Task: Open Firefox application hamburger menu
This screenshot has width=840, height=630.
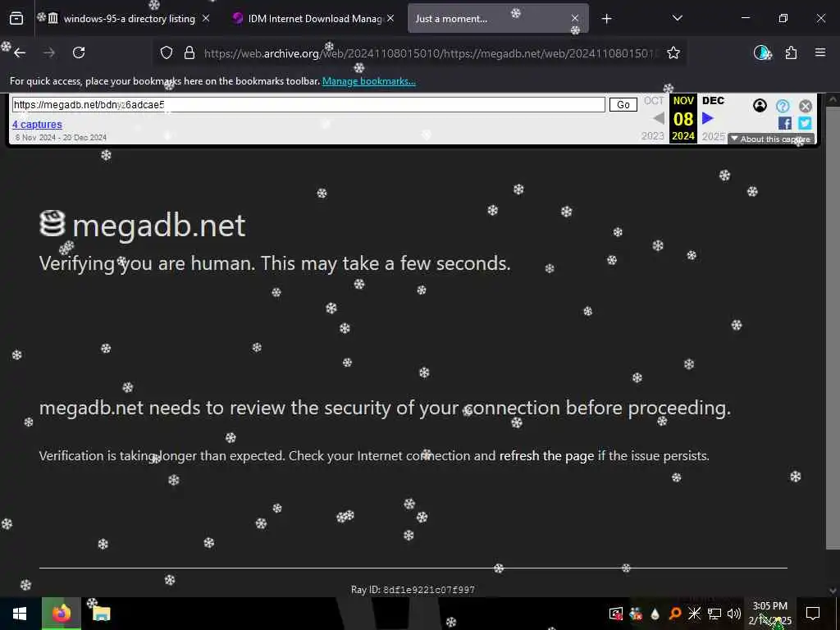Action: (x=820, y=52)
